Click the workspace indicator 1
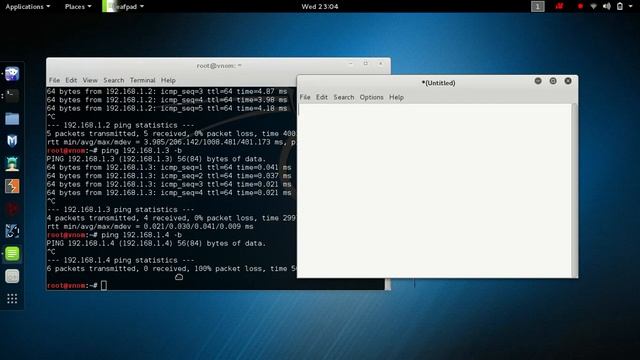Screen dimensions: 640x360 point(538,7)
